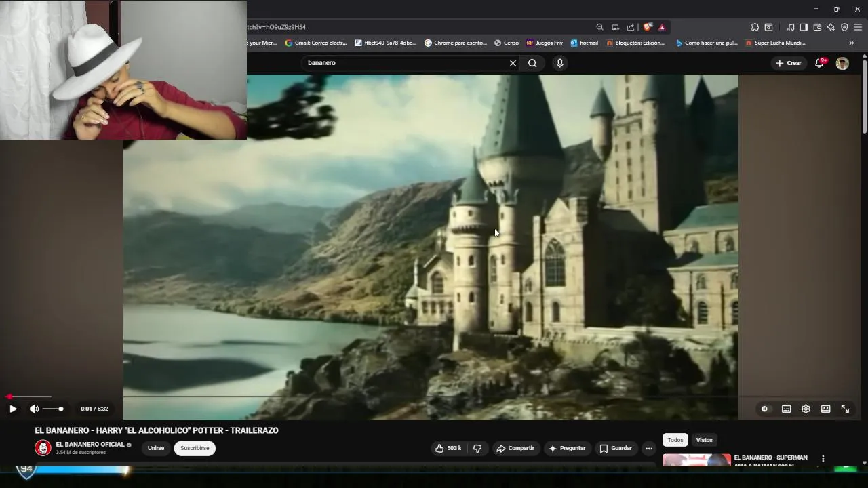Adjust the video volume slider
Screen dimensions: 868x488
click(x=53, y=409)
